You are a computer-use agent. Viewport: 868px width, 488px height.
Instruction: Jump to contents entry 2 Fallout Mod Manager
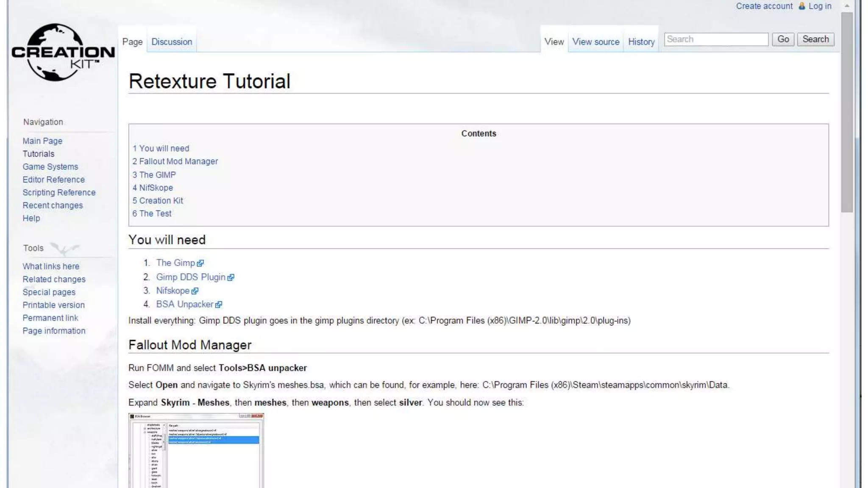click(175, 161)
